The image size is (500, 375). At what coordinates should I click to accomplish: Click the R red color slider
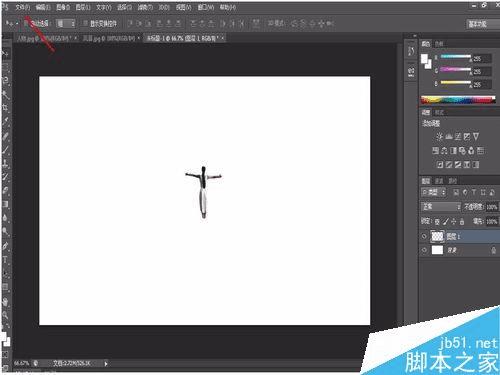(x=456, y=56)
